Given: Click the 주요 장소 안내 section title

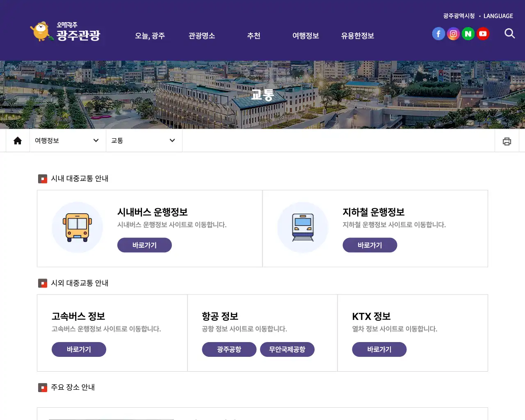Looking at the screenshot, I should (73, 387).
